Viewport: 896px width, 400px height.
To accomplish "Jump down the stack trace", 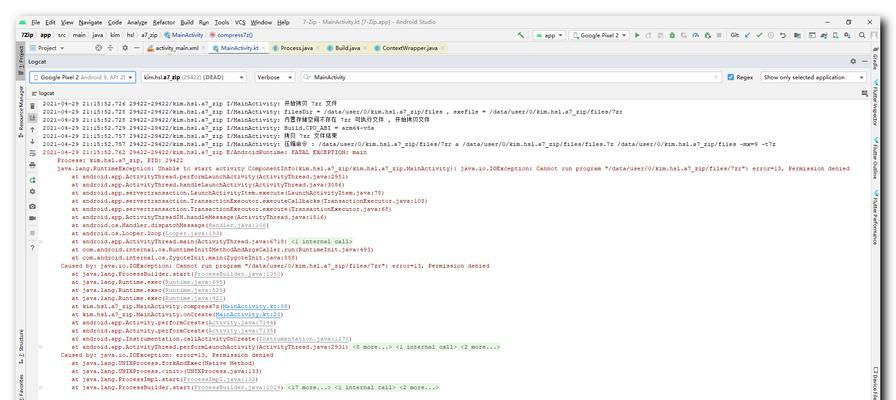I will tap(32, 141).
